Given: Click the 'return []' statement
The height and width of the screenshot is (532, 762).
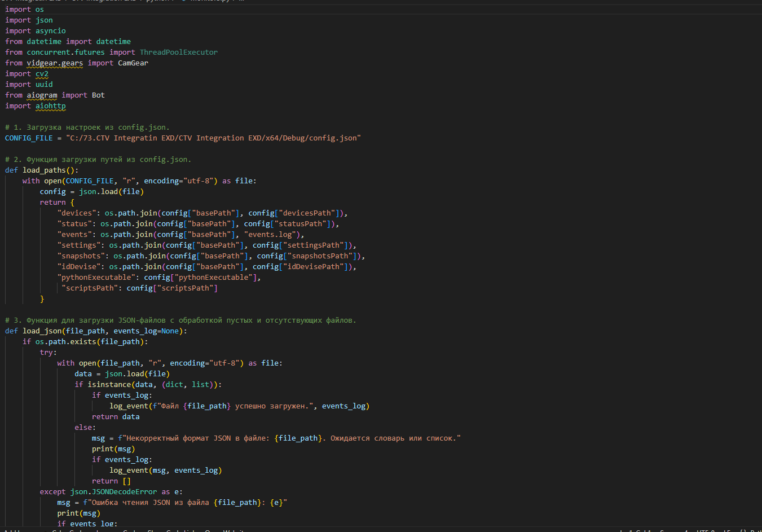Looking at the screenshot, I should click(111, 481).
